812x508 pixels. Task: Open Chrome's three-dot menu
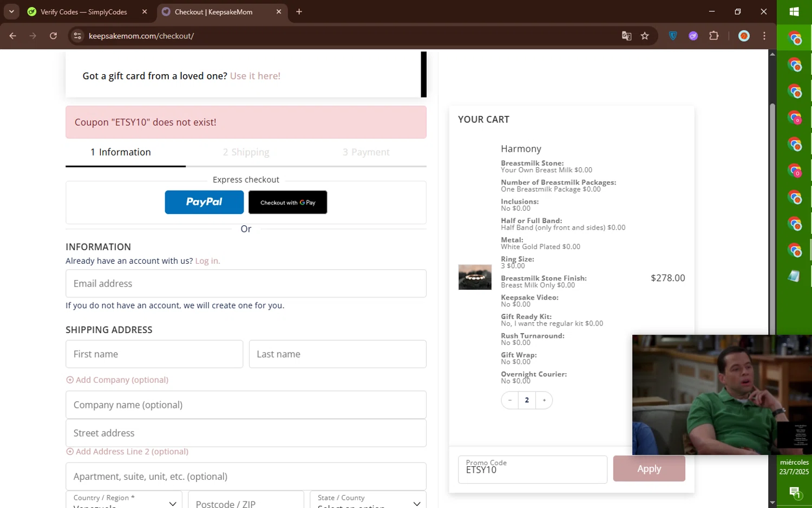point(764,36)
